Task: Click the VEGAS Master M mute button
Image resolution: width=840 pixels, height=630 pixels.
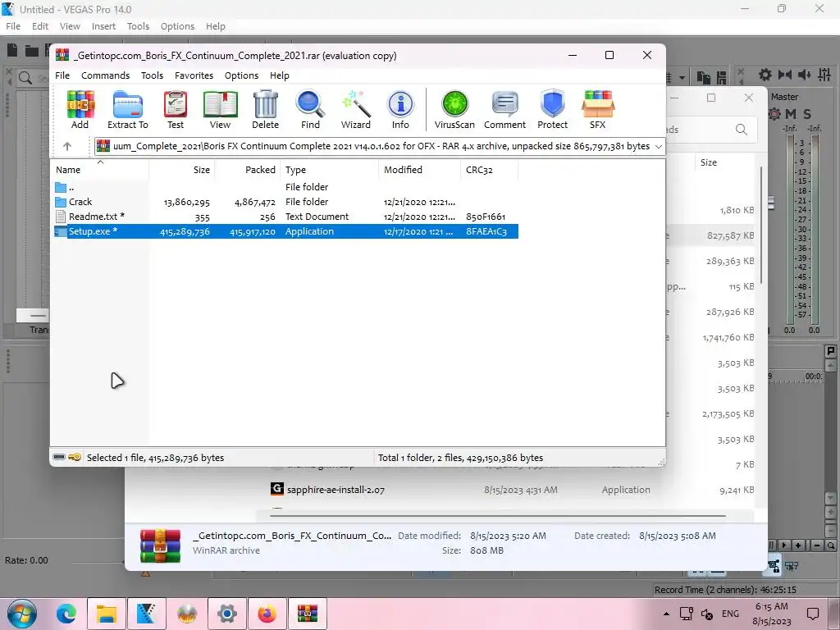Action: [x=791, y=114]
